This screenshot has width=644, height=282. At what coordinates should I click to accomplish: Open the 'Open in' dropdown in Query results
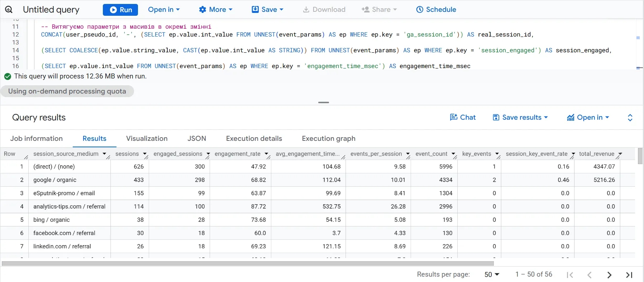(x=588, y=118)
